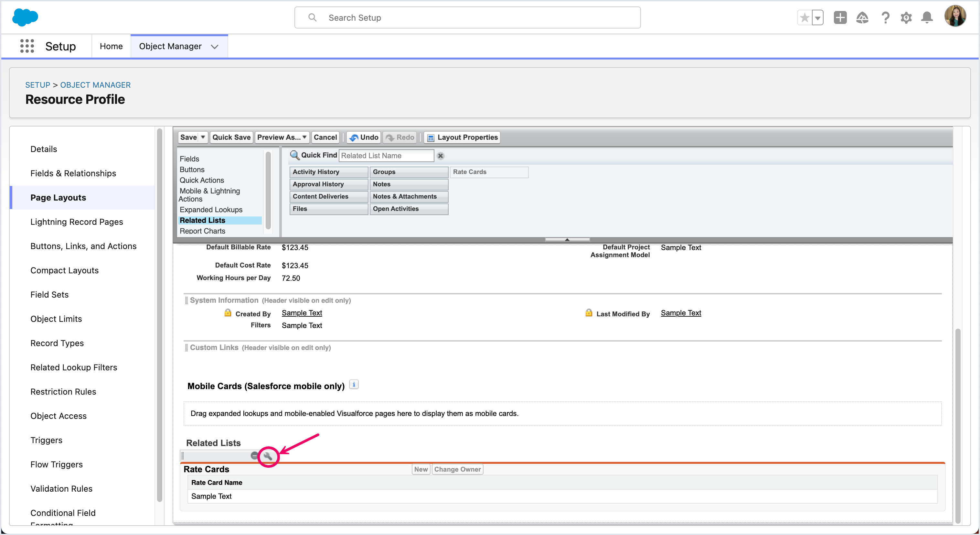
Task: Open Details in the sidebar
Action: click(44, 149)
